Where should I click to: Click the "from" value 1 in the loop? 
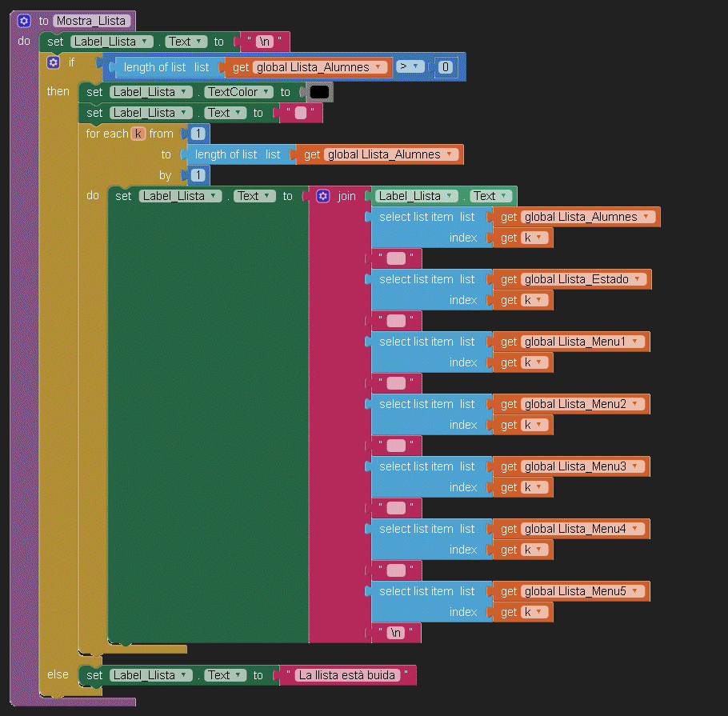point(198,134)
